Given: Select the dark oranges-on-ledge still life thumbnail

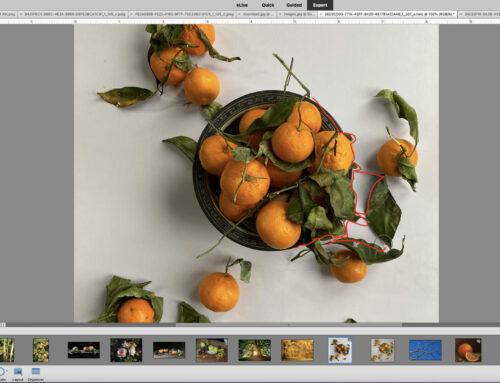Looking at the screenshot, I should (169, 350).
